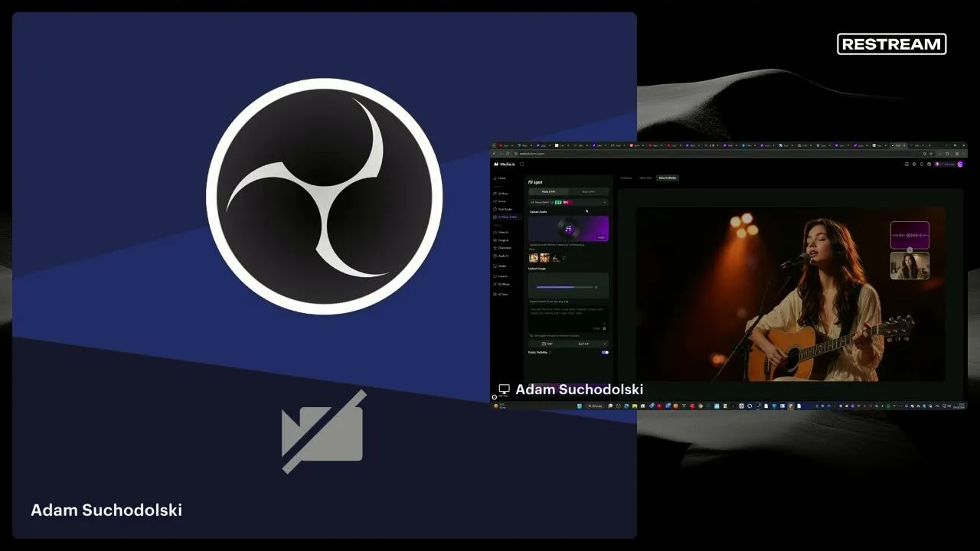Viewport: 980px width, 551px height.
Task: Open the taskbar weather widget
Action: point(498,406)
